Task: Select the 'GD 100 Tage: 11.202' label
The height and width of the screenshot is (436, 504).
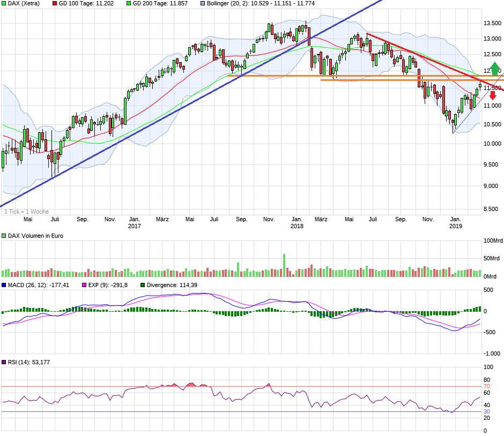Action: [86, 4]
